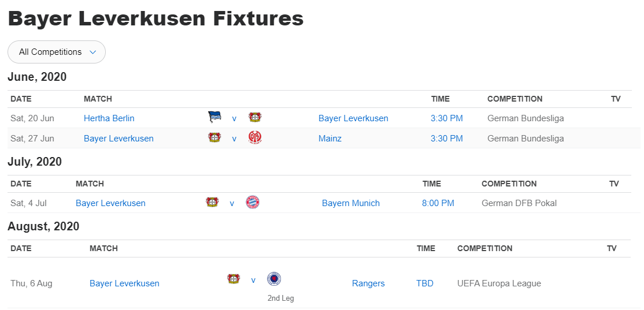The image size is (644, 310).
Task: Click Leverkusen crest in Hertha Berlin row
Action: (x=255, y=118)
